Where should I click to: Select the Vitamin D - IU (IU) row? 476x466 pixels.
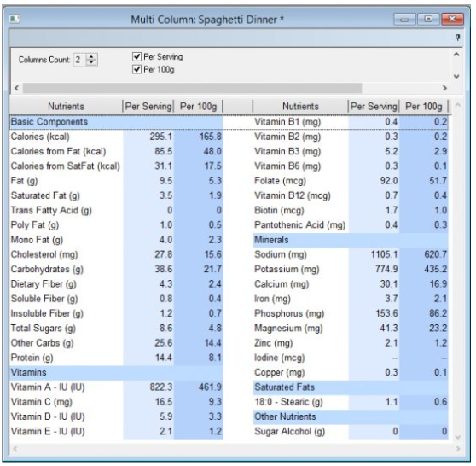click(x=116, y=416)
